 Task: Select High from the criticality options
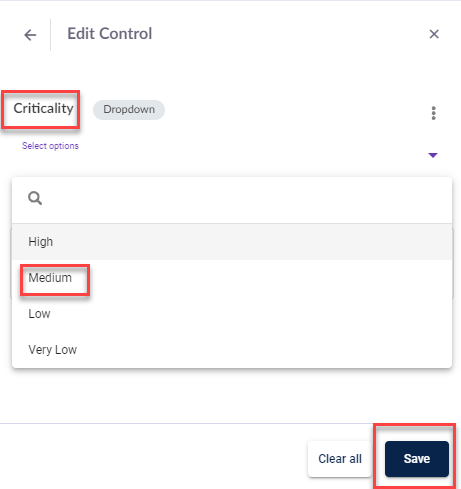[232, 242]
